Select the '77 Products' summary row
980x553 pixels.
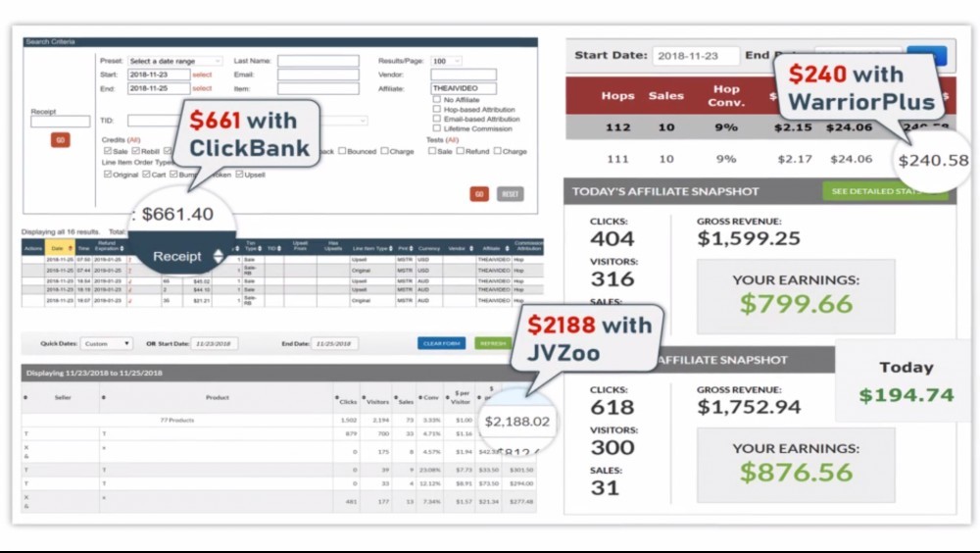coord(279,420)
